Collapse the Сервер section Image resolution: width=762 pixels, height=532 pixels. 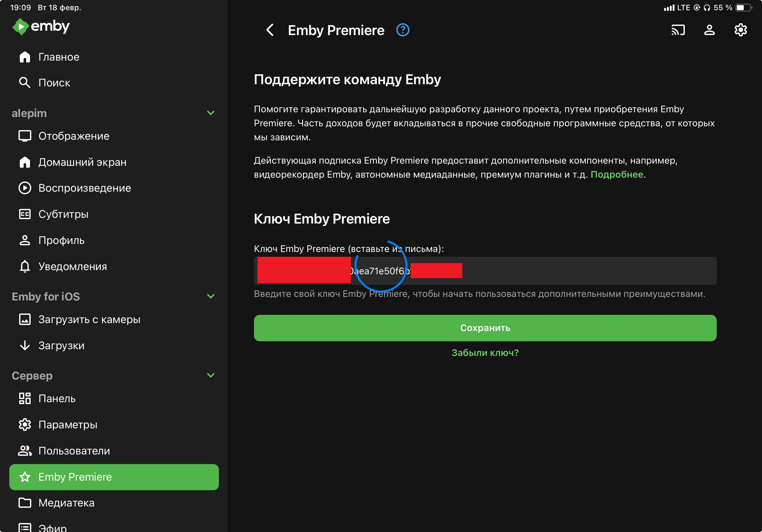coord(210,375)
